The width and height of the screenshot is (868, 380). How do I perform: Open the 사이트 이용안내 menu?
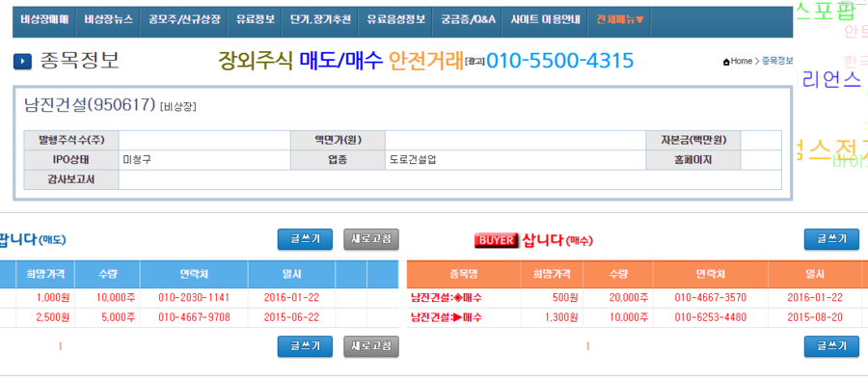pyautogui.click(x=545, y=19)
